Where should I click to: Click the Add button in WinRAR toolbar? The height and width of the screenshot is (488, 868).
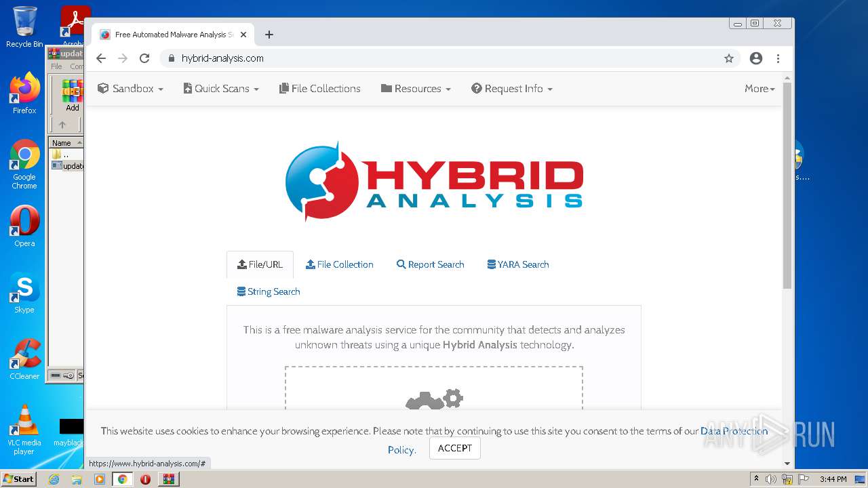[72, 95]
